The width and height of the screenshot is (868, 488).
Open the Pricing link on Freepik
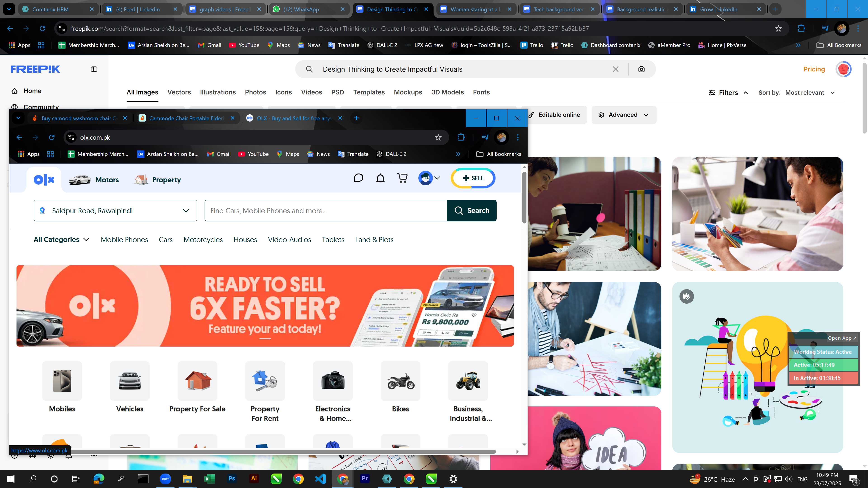(814, 69)
